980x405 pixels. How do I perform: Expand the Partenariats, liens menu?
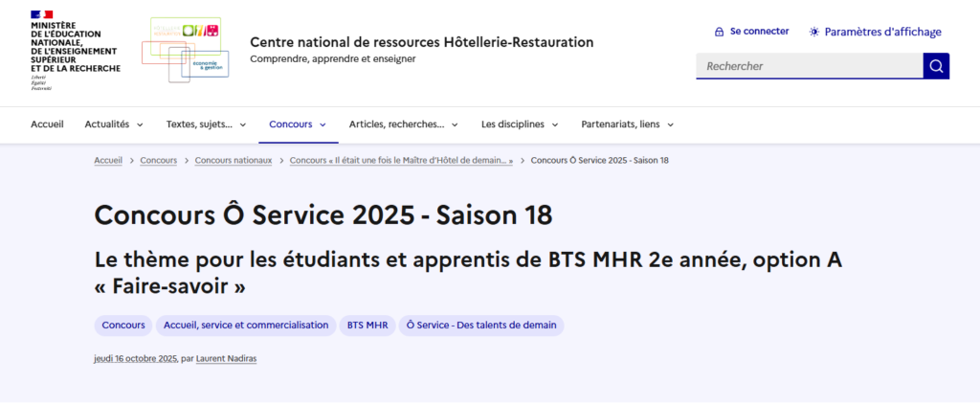coord(627,124)
